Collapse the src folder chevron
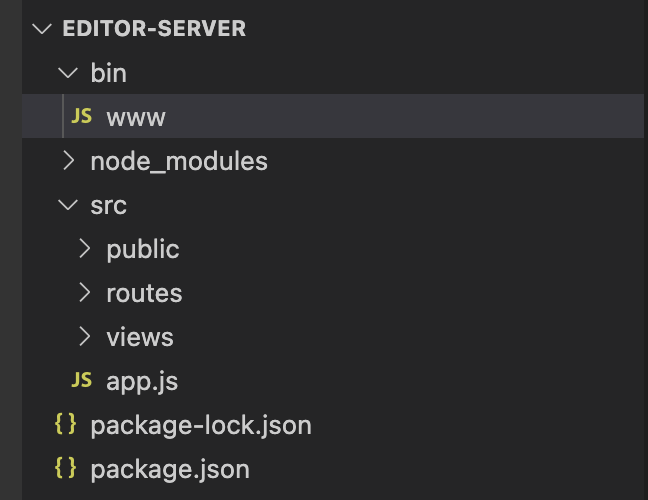This screenshot has width=648, height=500. (67, 205)
